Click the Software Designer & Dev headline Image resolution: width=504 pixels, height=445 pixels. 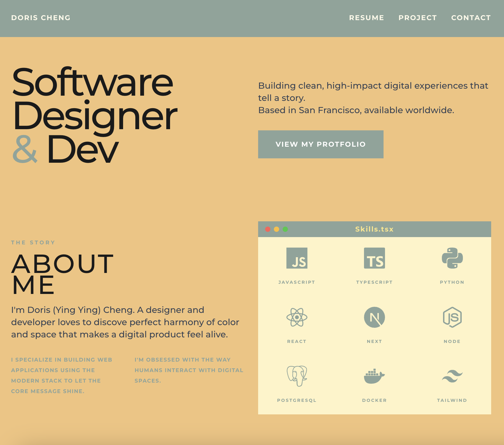click(x=94, y=115)
